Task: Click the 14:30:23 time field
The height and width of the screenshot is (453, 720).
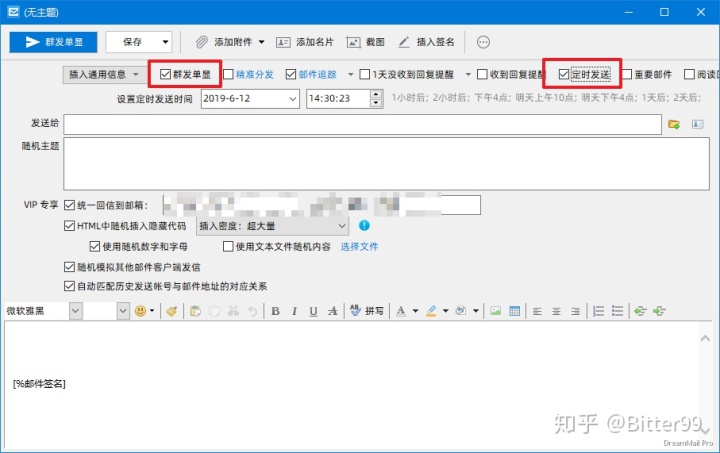Action: (x=338, y=99)
